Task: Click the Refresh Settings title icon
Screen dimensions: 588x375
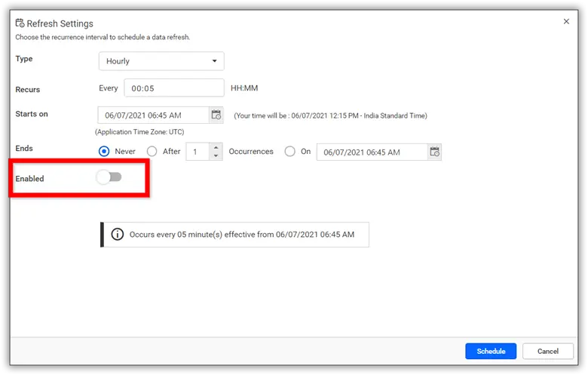Action: coord(20,23)
